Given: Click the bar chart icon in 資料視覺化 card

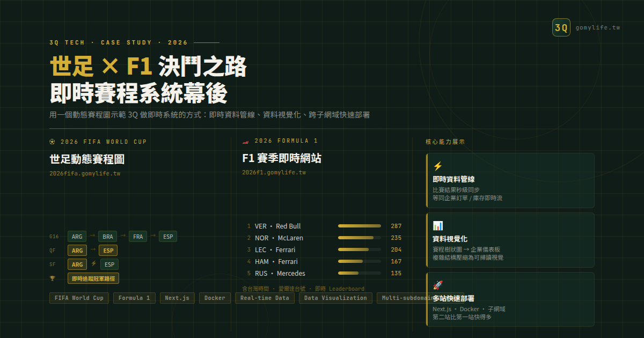Looking at the screenshot, I should click(x=438, y=226).
